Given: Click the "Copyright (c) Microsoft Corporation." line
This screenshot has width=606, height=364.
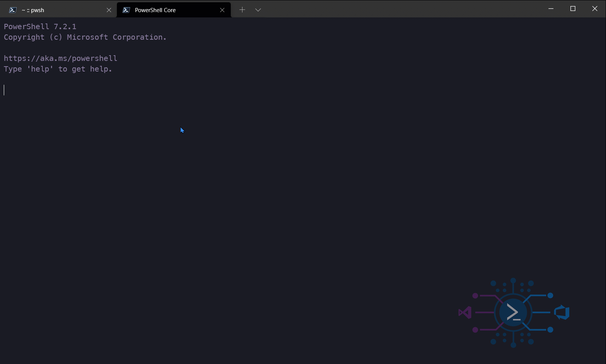Looking at the screenshot, I should click(85, 37).
